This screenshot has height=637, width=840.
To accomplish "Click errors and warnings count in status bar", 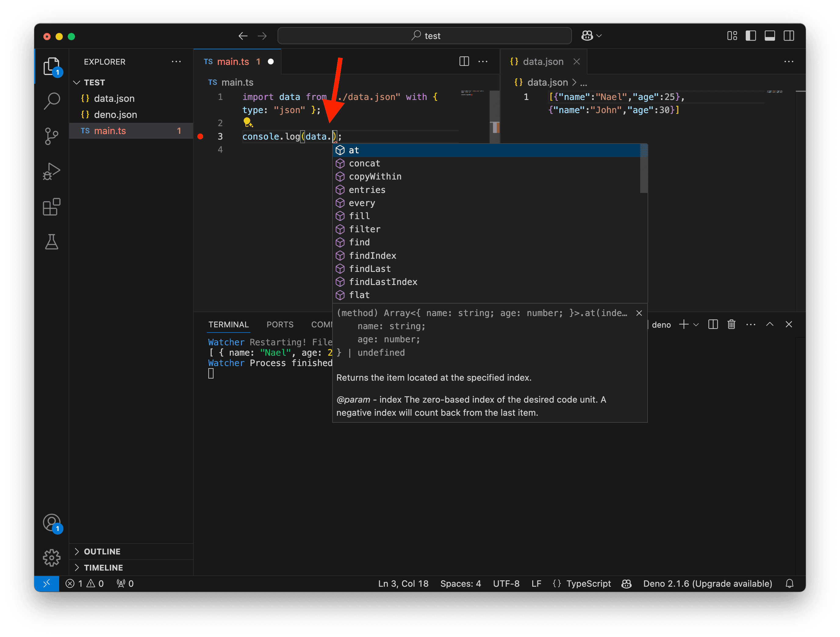I will pos(85,583).
